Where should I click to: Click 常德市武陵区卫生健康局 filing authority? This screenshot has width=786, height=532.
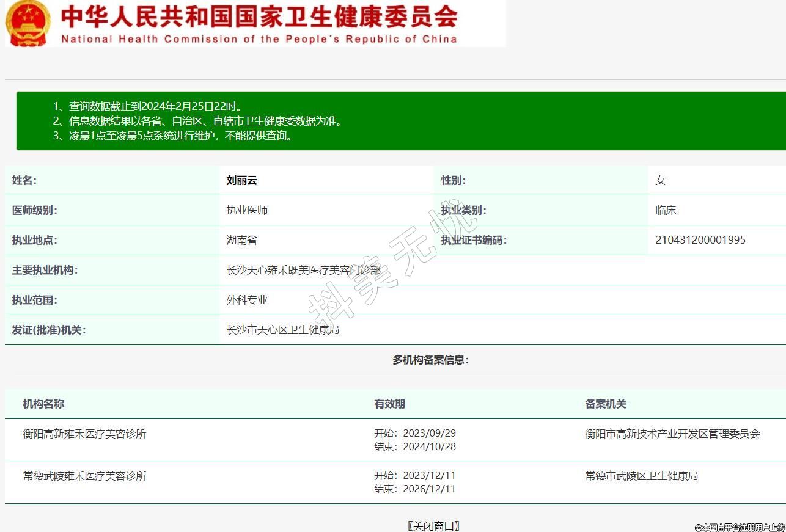[641, 476]
